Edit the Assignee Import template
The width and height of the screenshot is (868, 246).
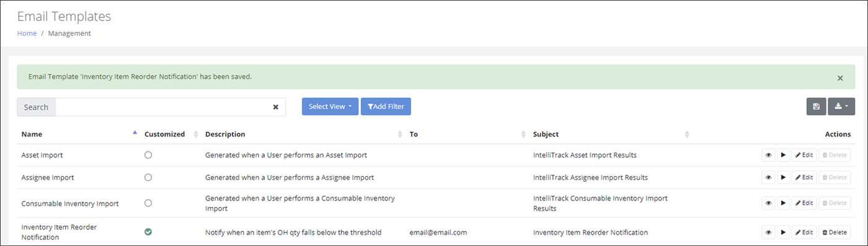point(804,177)
